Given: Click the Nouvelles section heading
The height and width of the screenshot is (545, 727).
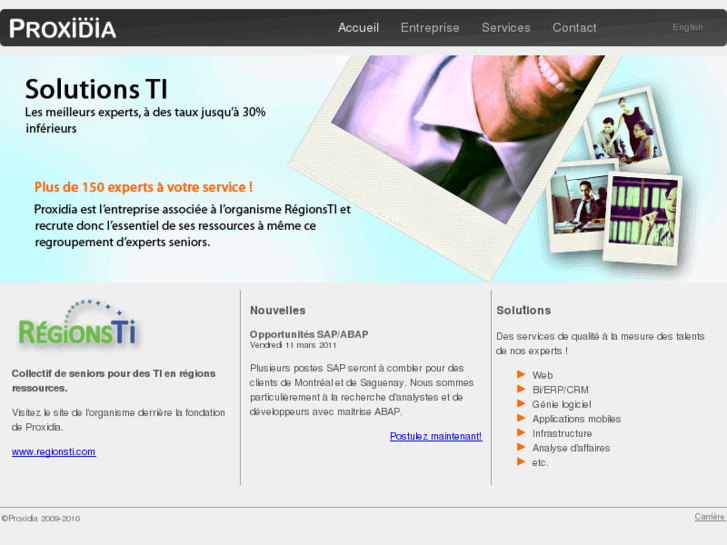Looking at the screenshot, I should point(278,310).
